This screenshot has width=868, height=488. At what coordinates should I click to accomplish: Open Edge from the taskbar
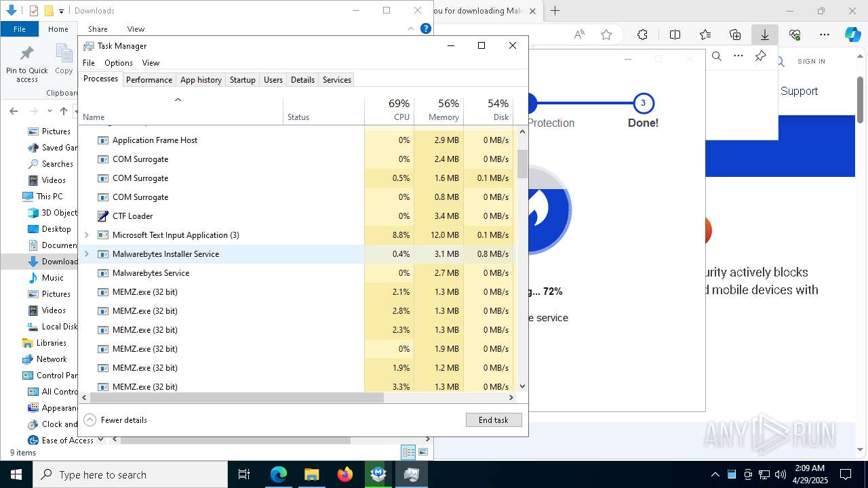click(279, 474)
